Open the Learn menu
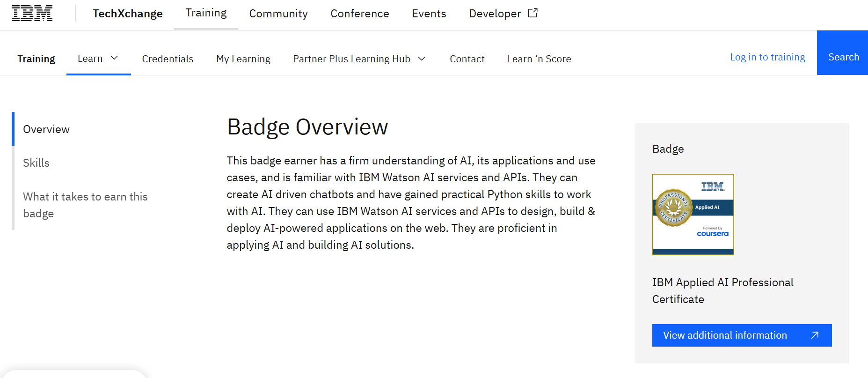 click(90, 59)
